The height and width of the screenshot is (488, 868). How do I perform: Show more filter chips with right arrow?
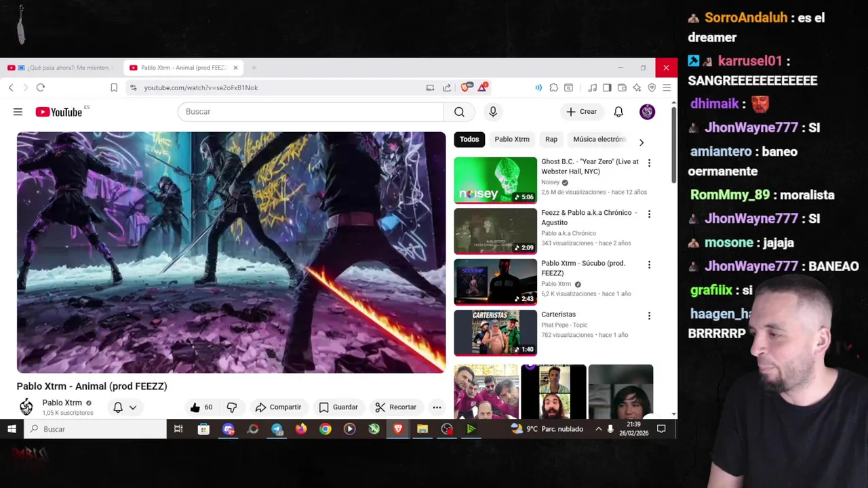point(641,142)
